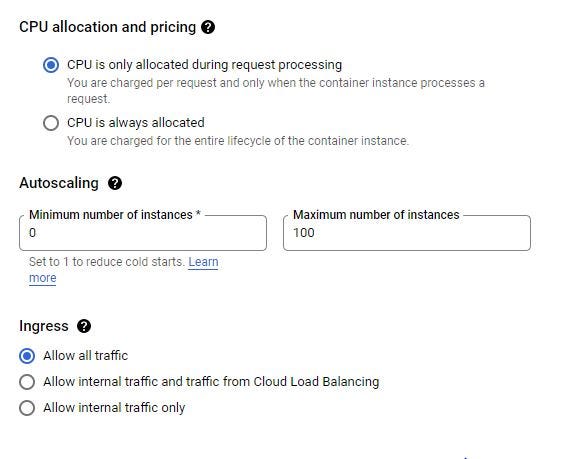Click the 'CPU is always allocated' label text
The height and width of the screenshot is (459, 564).
coord(136,123)
